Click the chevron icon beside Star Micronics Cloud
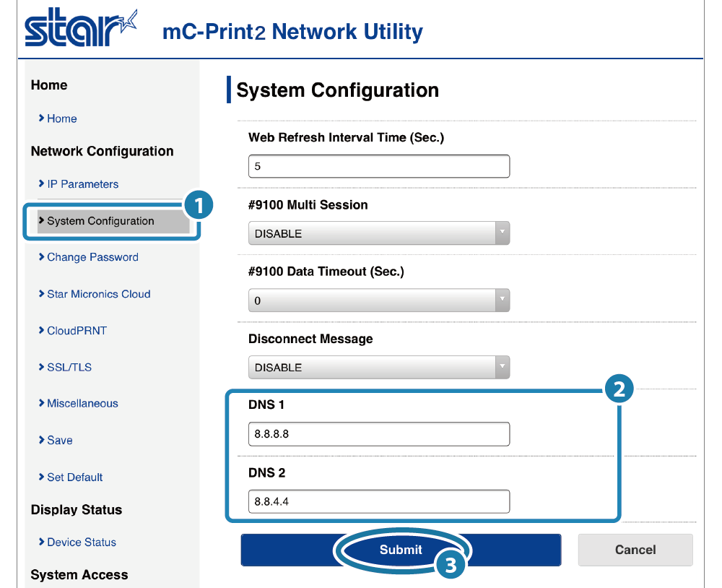Image resolution: width=722 pixels, height=588 pixels. click(41, 293)
